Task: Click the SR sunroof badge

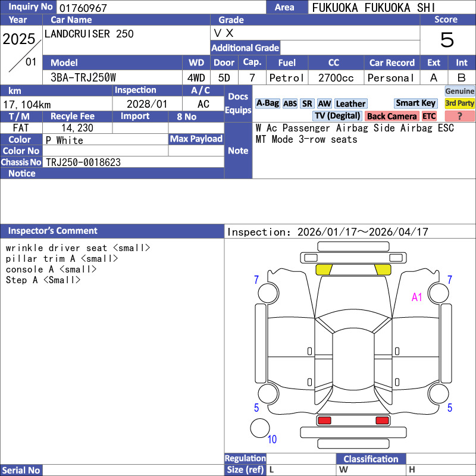Action: tap(307, 104)
